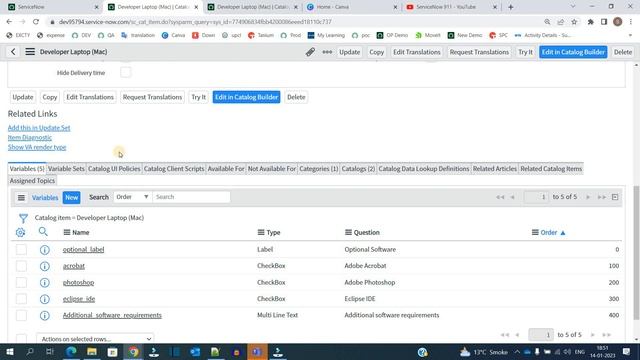This screenshot has width=640, height=360.
Task: Preview the optional_label record info icon
Action: (x=44, y=250)
